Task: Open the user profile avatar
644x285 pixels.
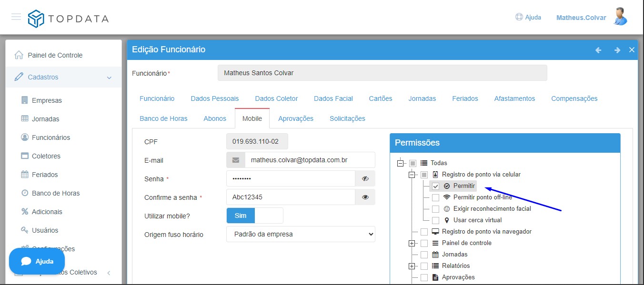Action: (619, 17)
